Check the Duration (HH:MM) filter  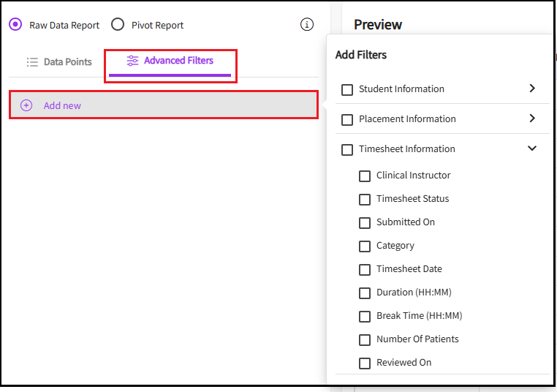365,293
